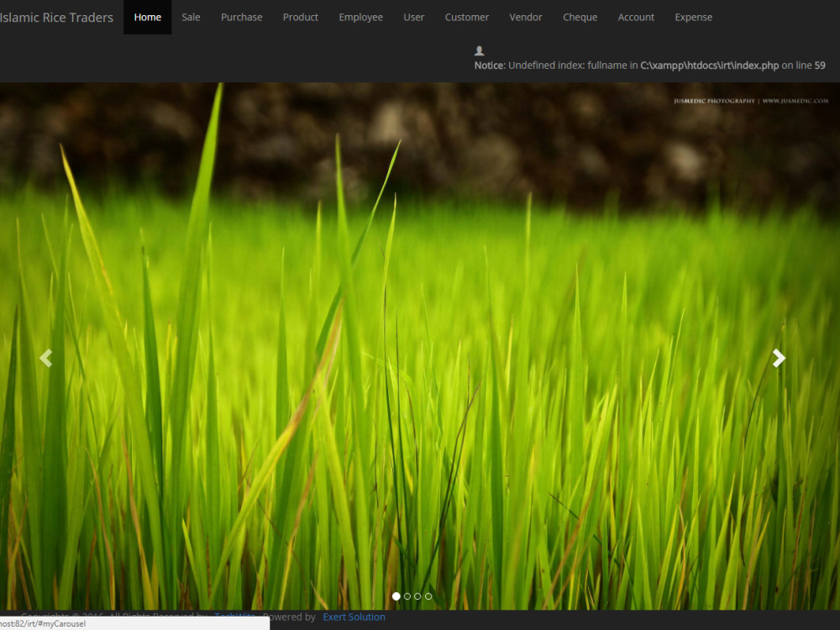Viewport: 840px width, 630px height.
Task: Go to the Cheque menu
Action: pyautogui.click(x=580, y=17)
